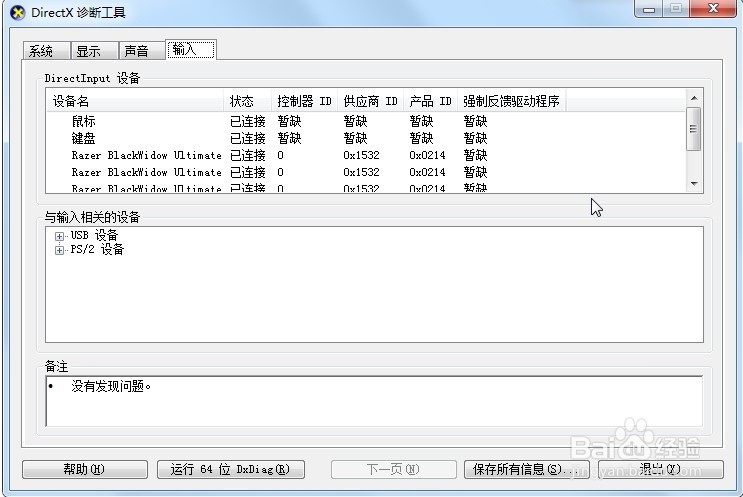Click device list scrollbar up arrow

(694, 98)
